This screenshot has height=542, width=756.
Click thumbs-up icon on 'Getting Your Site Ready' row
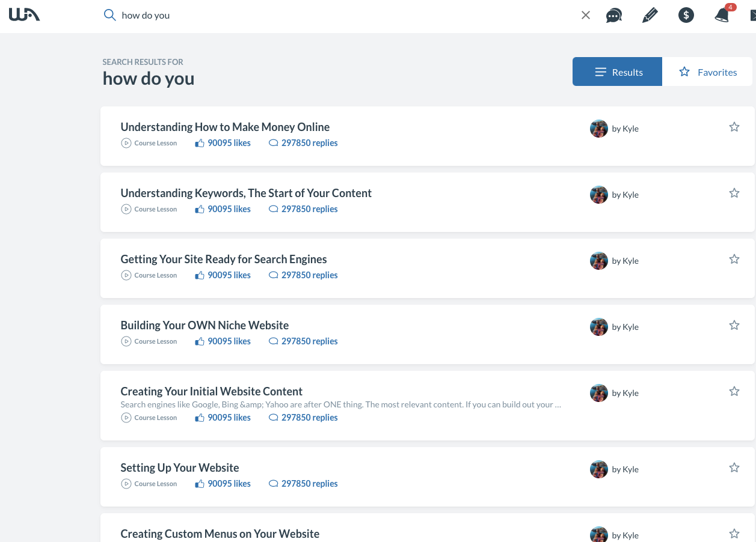(x=200, y=275)
